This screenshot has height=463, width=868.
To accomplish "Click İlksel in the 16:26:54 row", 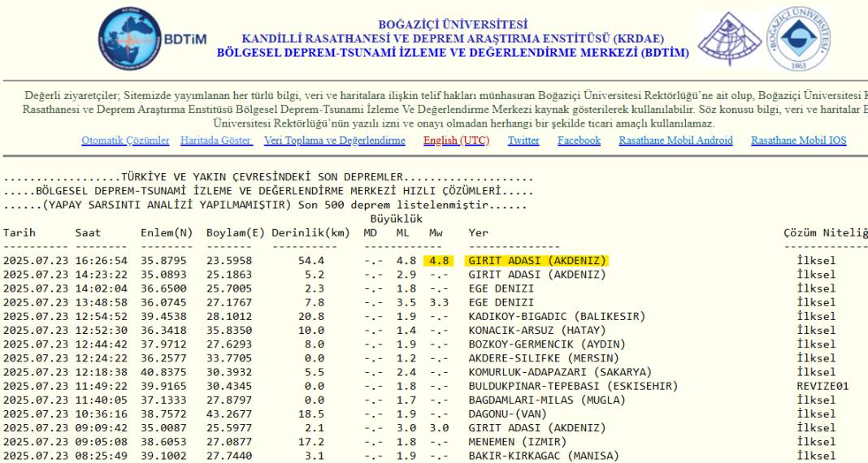I will (x=816, y=261).
